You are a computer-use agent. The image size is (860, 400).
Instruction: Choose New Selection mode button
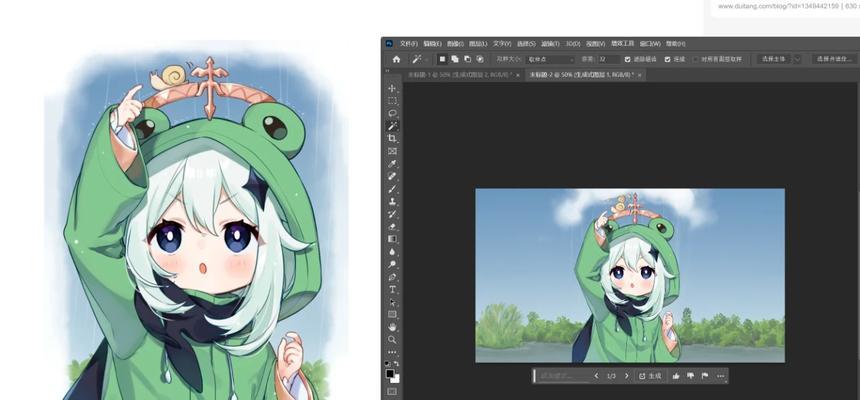tap(442, 59)
